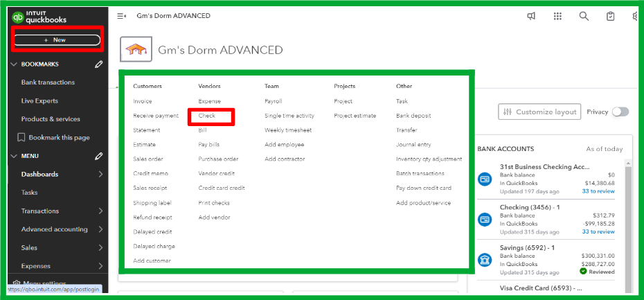Viewport: 644px width, 300px height.
Task: Open Tasks in the sidebar menu
Action: tap(29, 193)
